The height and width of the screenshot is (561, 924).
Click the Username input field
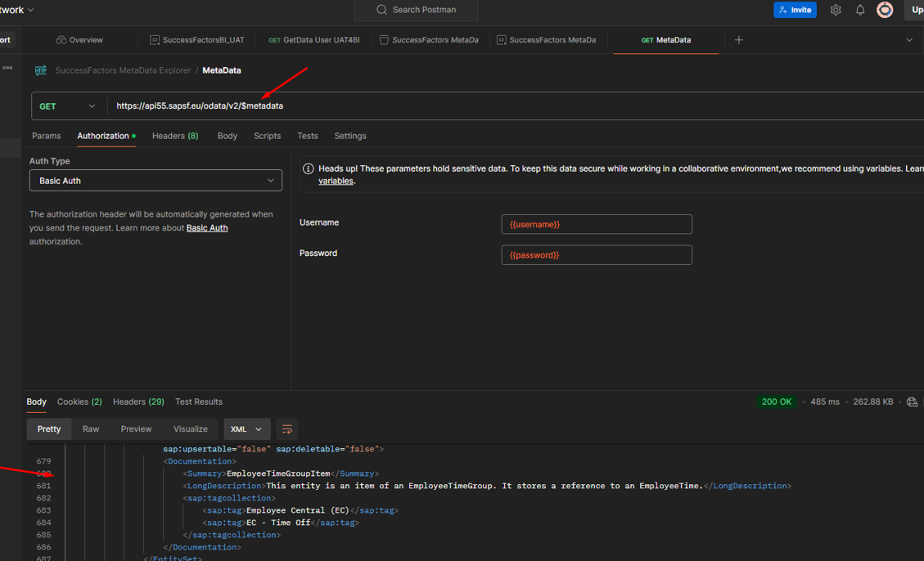click(597, 224)
